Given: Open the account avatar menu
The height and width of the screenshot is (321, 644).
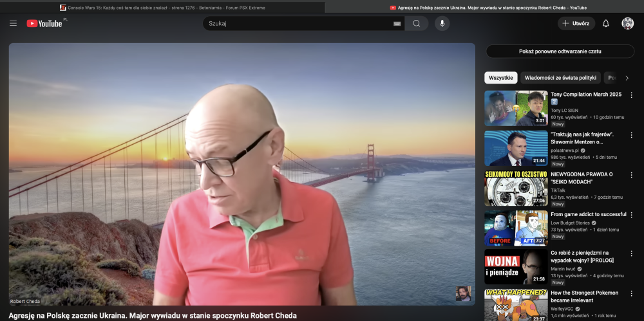Looking at the screenshot, I should coord(627,23).
